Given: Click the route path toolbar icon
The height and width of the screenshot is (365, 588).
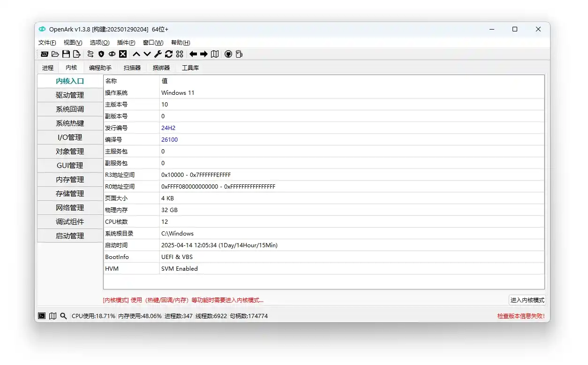Looking at the screenshot, I should (x=90, y=54).
